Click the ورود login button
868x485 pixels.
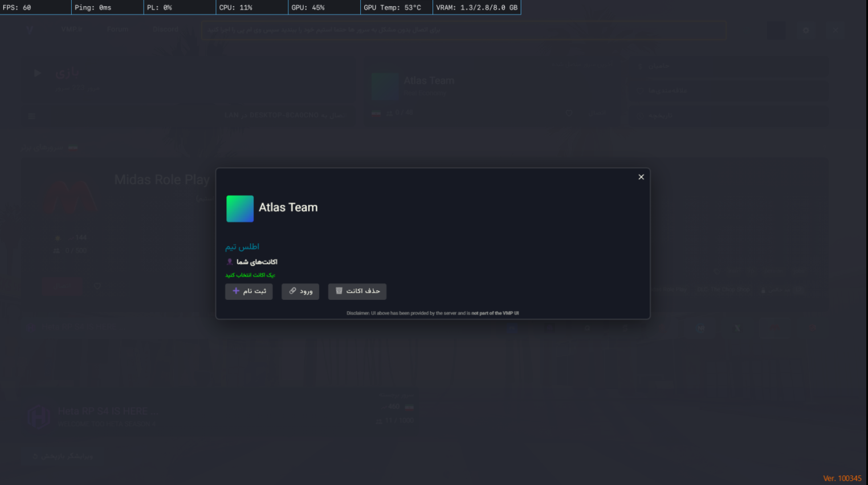[x=300, y=291]
